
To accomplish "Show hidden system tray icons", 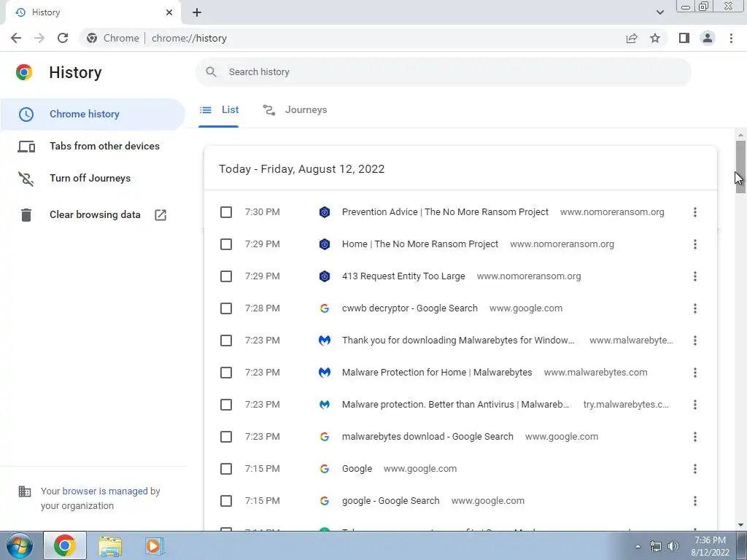I will [x=638, y=546].
